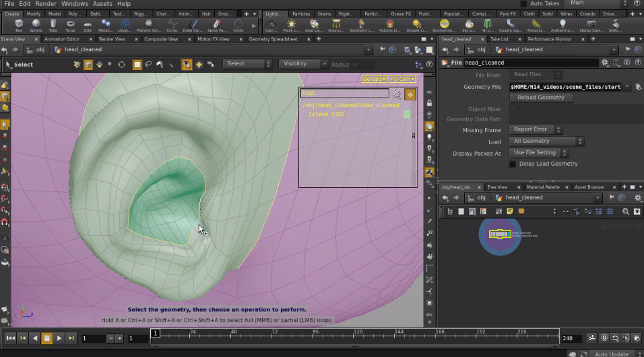Screen dimensions: 644x357
Task: Select the Sky Light shelf tool
Action: click(469, 26)
